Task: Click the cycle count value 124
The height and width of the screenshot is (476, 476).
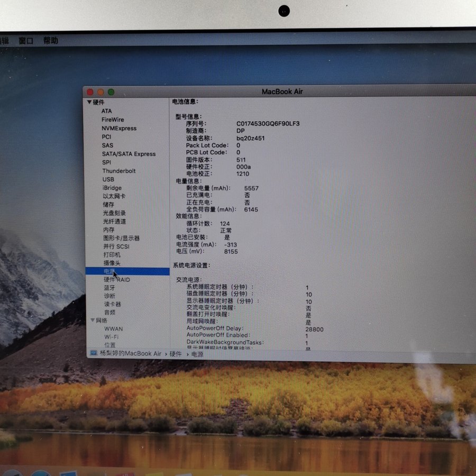Action: coord(225,224)
